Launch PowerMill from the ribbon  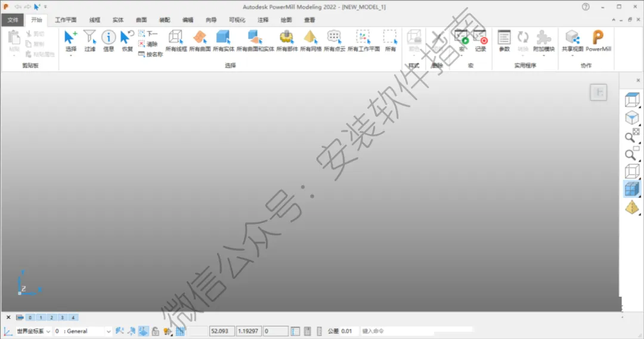(598, 41)
